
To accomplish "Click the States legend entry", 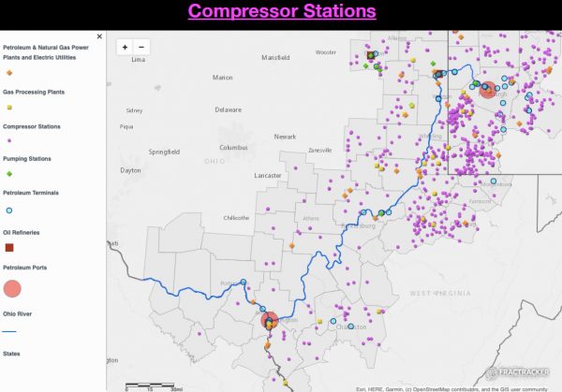I will pos(12,354).
